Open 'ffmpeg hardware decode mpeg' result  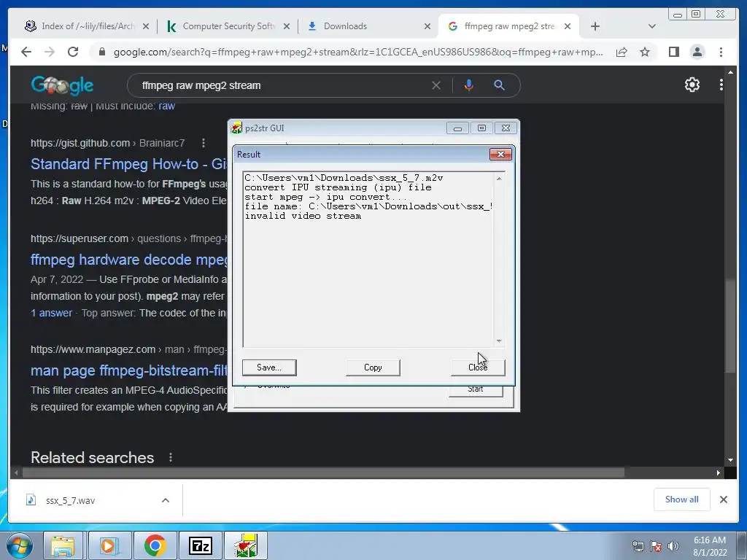click(128, 260)
